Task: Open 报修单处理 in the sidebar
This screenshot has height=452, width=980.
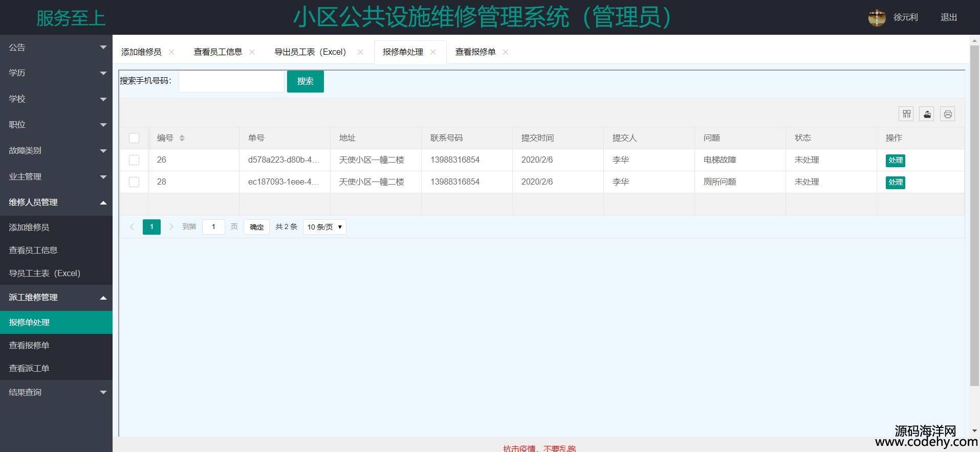Action: point(56,323)
